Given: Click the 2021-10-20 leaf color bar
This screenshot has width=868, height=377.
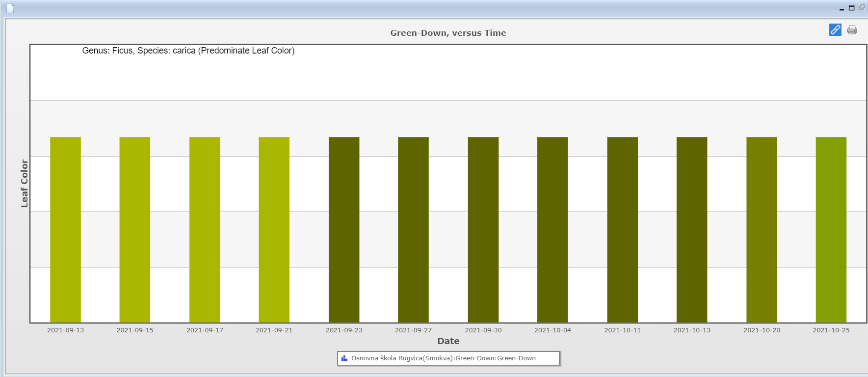Looking at the screenshot, I should tap(762, 229).
